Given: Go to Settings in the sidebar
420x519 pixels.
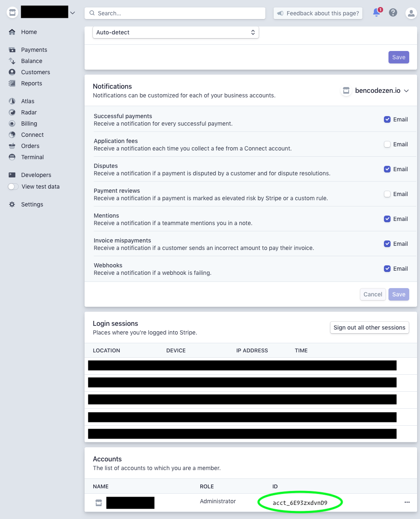Looking at the screenshot, I should coord(32,204).
